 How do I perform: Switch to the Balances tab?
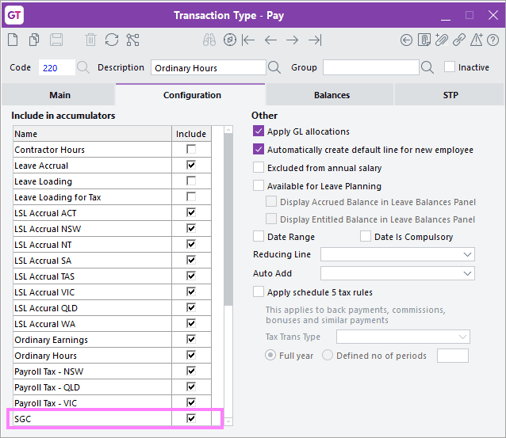click(332, 95)
